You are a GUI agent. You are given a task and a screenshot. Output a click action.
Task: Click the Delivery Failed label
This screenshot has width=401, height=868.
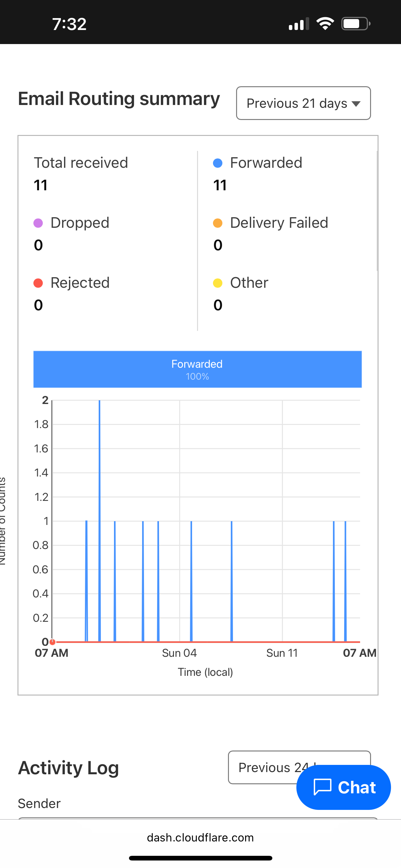pos(279,223)
